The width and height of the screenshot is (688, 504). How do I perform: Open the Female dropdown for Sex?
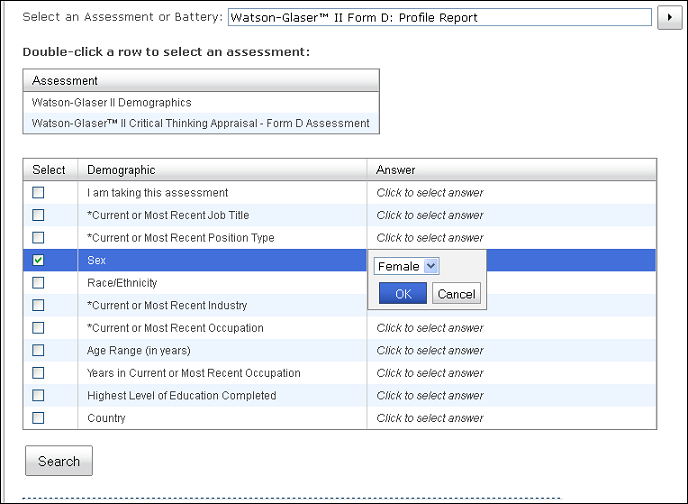point(406,266)
